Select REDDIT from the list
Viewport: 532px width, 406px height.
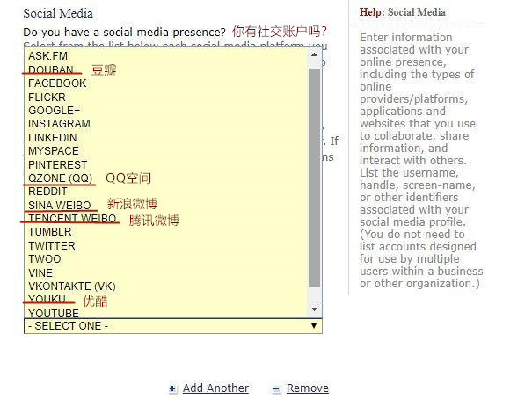pos(47,192)
